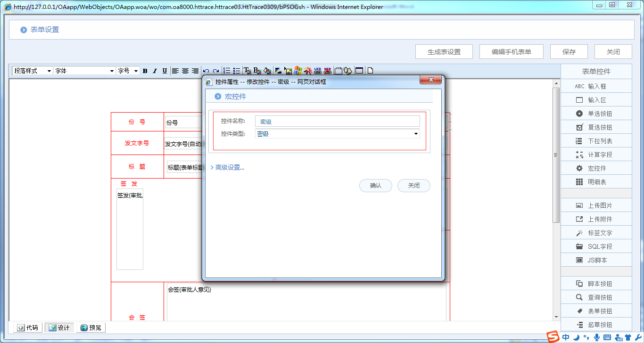
Task: Click the text color icon
Action: click(247, 71)
